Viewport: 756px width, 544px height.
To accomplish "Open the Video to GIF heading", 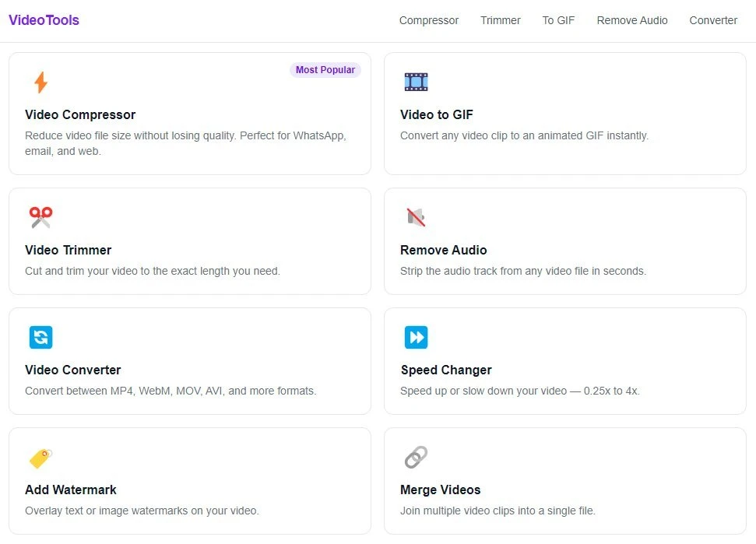I will [x=436, y=114].
